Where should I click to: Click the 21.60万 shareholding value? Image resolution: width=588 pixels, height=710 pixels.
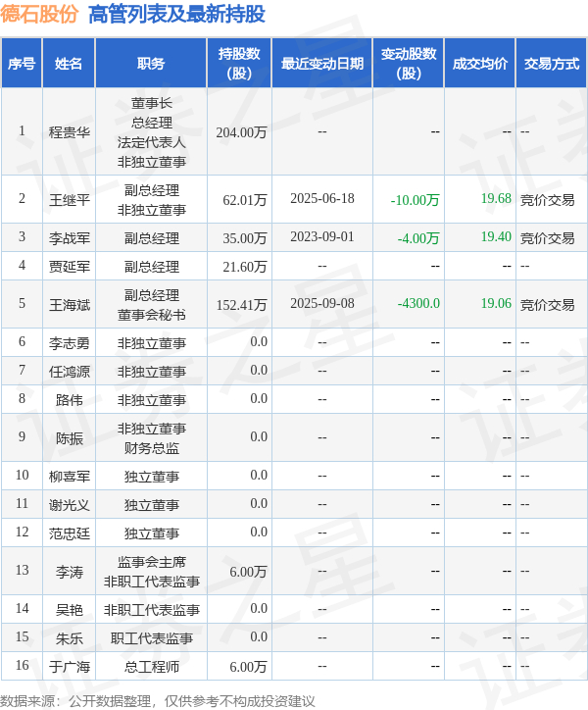pos(244,267)
